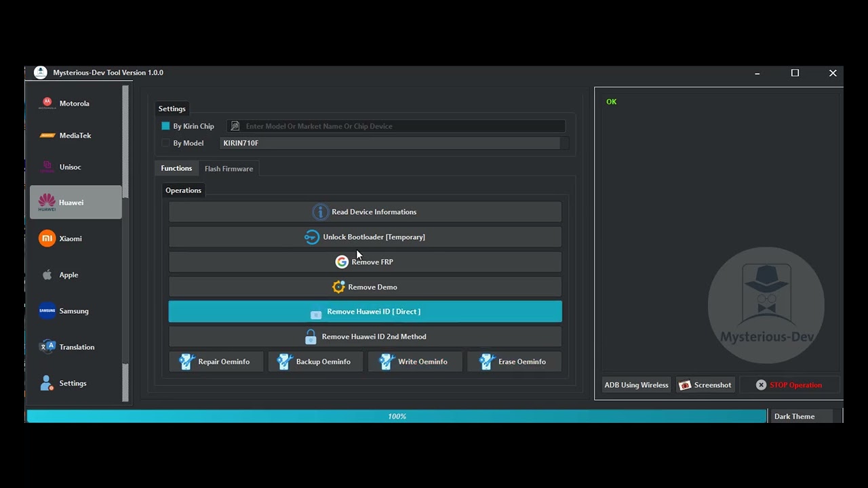Open the sidebar Settings user icon
Image resolution: width=868 pixels, height=488 pixels.
coord(47,384)
